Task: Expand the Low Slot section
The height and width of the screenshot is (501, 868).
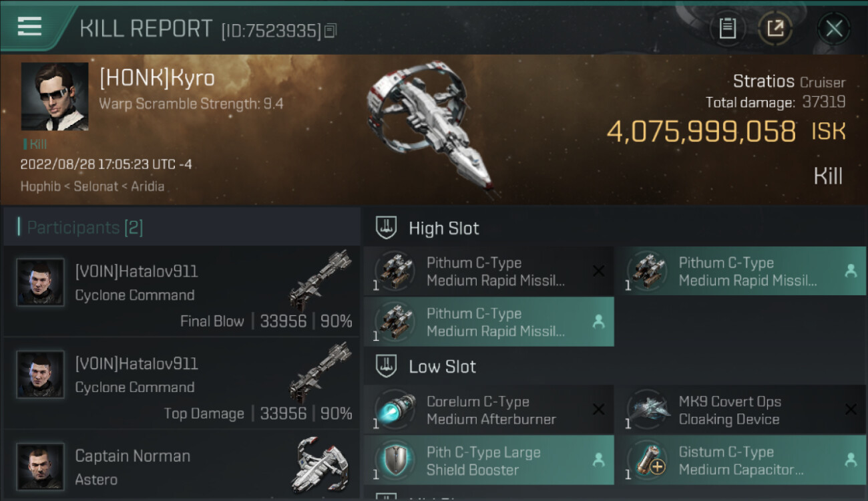Action: pos(443,366)
